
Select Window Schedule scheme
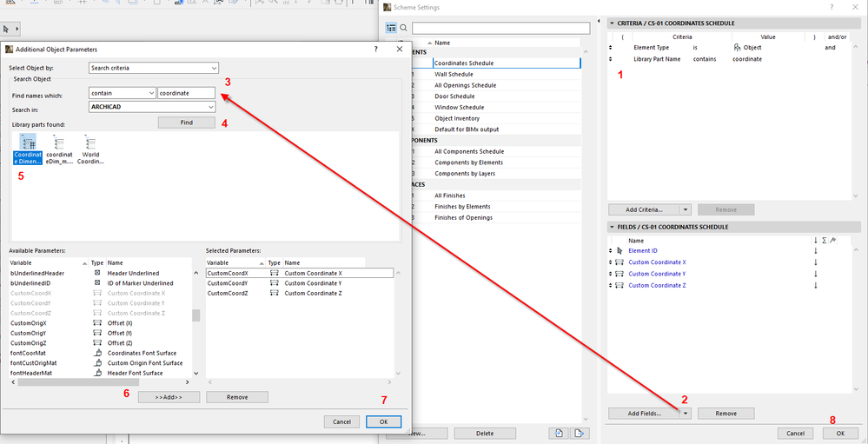pos(459,108)
